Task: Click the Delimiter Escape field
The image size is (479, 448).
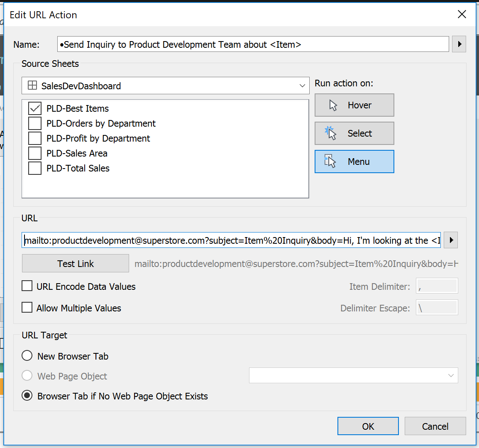Action: [437, 307]
